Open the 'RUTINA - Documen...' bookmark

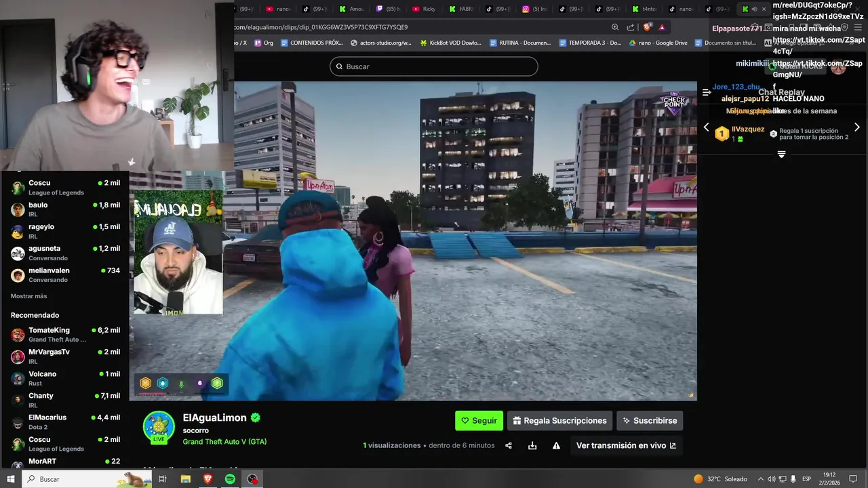click(520, 43)
